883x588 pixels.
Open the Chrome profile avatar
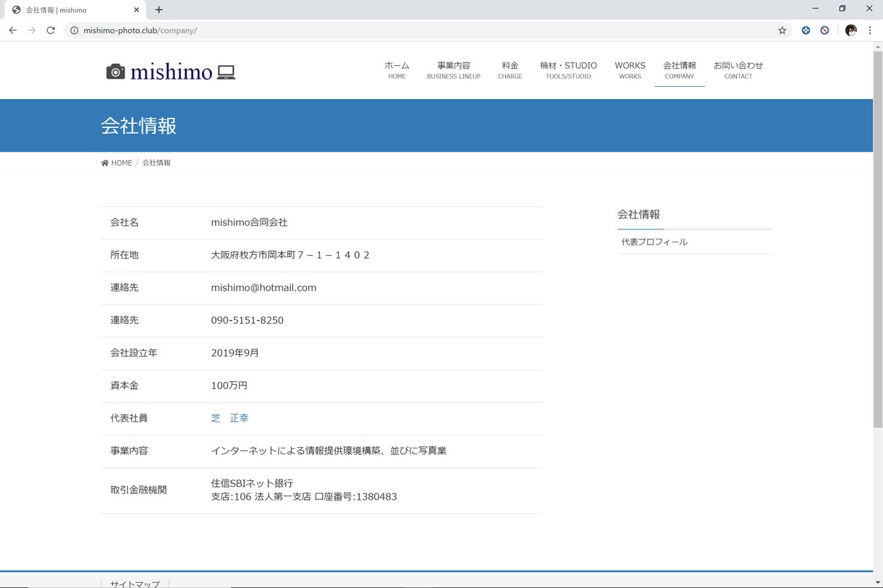[851, 30]
